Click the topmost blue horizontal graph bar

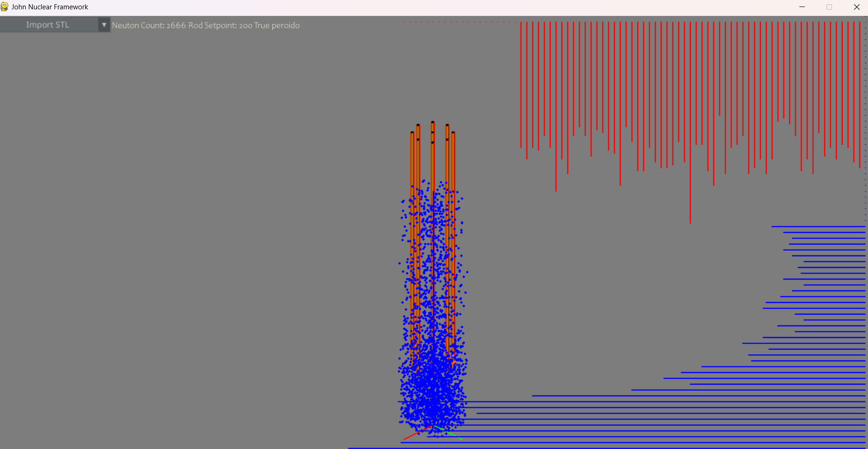point(818,226)
